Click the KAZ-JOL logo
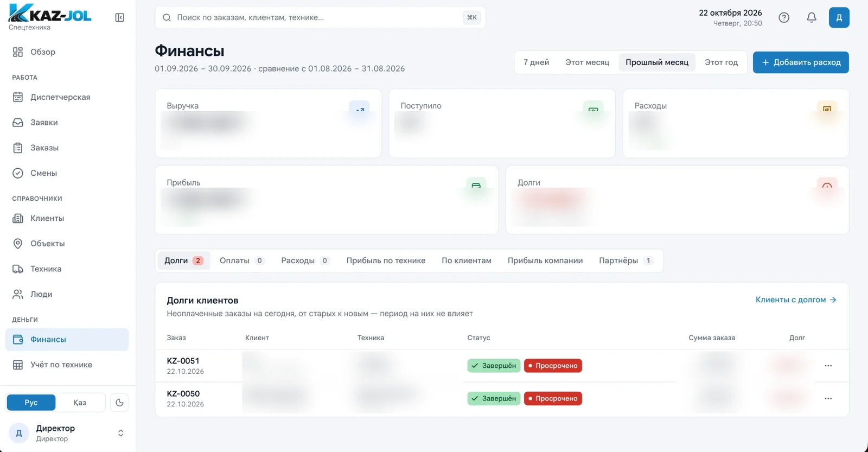Image resolution: width=868 pixels, height=452 pixels. (50, 13)
